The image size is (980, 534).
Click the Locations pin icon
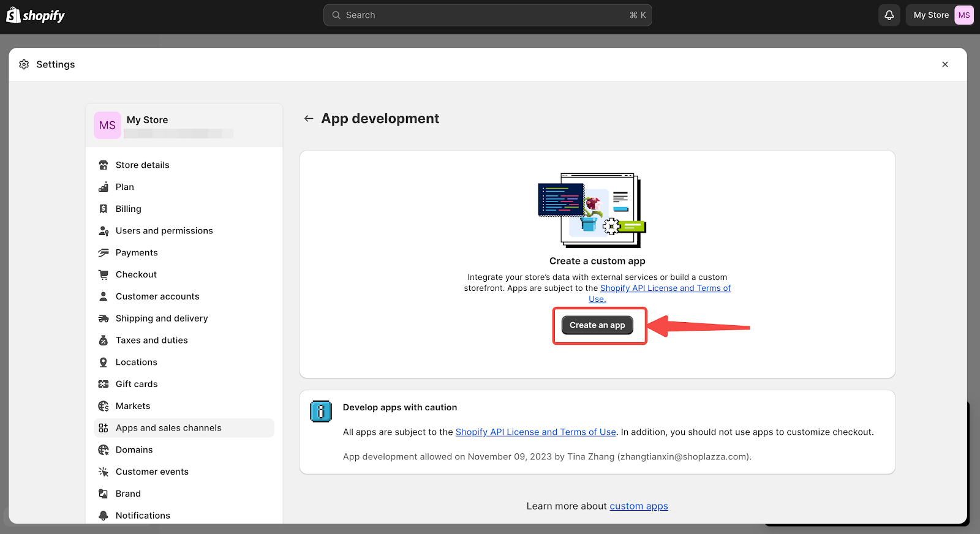[x=104, y=362]
